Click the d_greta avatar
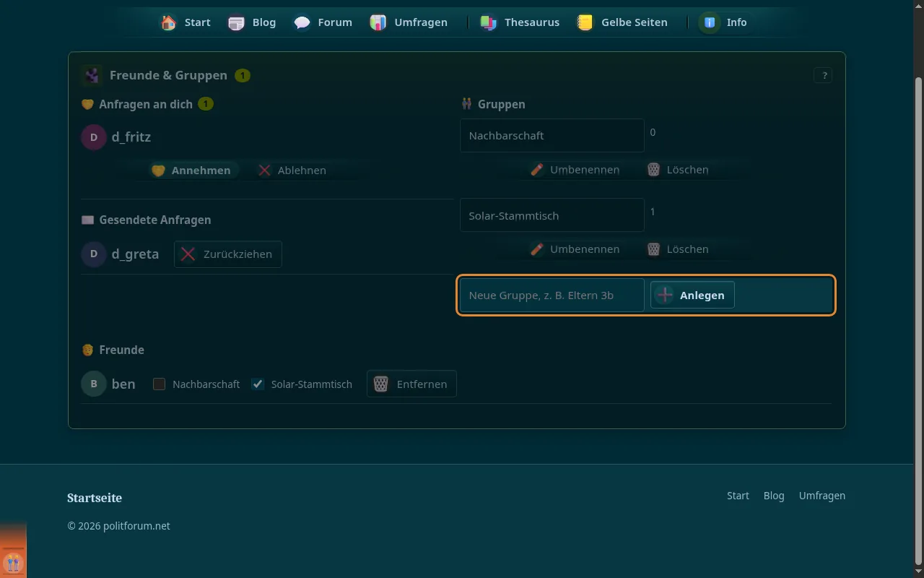924x578 pixels. [94, 254]
